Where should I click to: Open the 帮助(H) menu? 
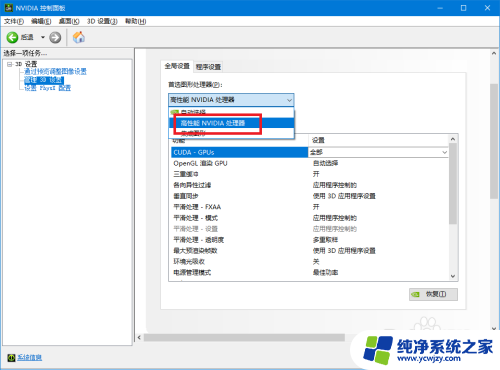coord(135,21)
